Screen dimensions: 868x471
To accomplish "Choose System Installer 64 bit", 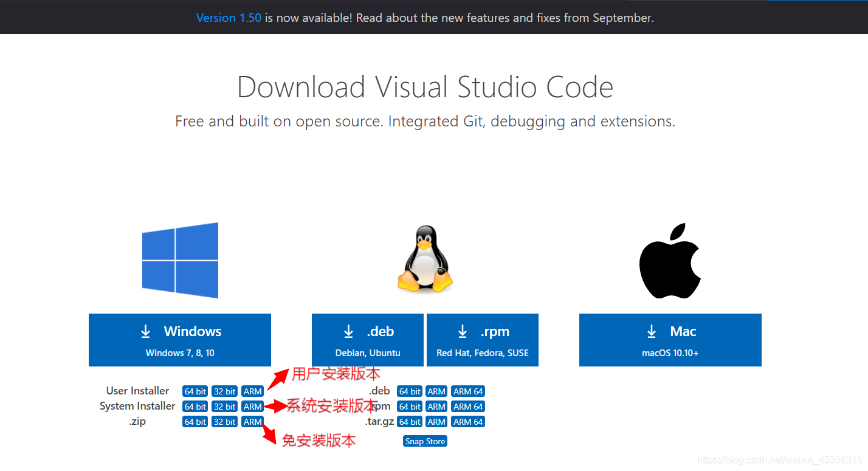I will point(196,407).
